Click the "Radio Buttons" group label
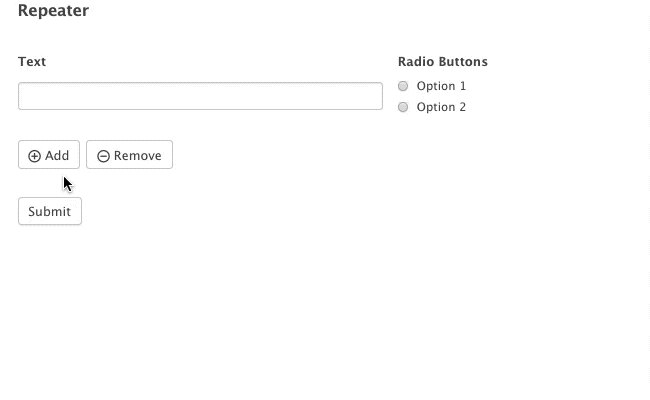Screen dimensions: 650x400 tap(442, 62)
